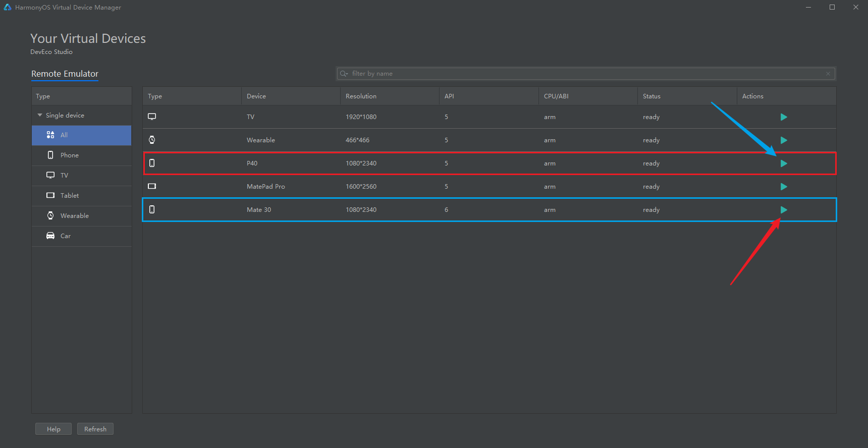Click the Your Virtual Devices heading

pos(88,38)
